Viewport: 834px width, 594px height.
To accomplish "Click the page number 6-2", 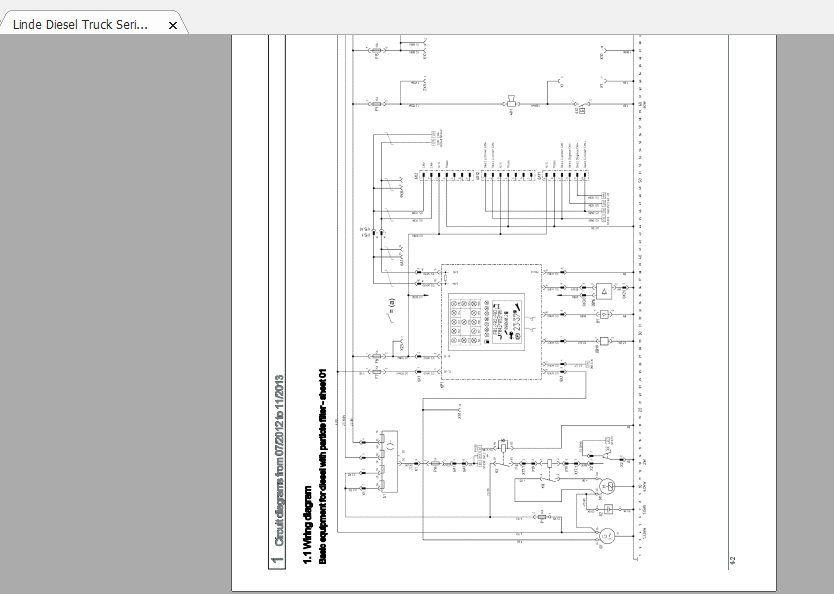I will pos(732,560).
